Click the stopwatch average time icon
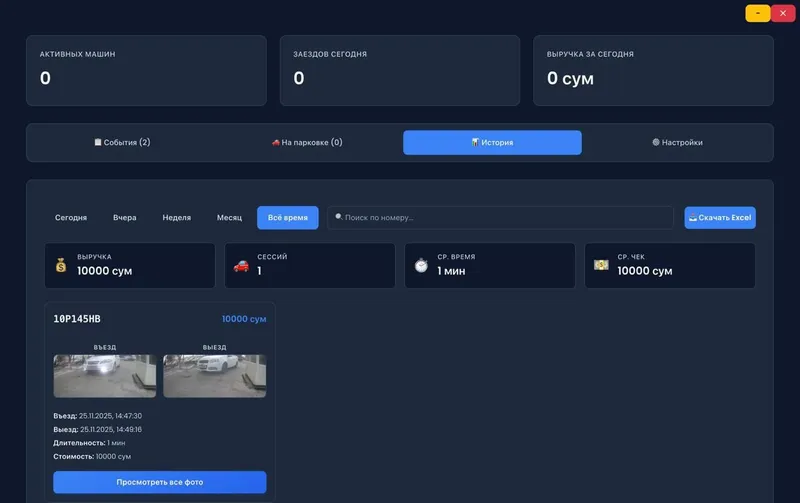Screen dimensions: 800x503 coord(421,265)
